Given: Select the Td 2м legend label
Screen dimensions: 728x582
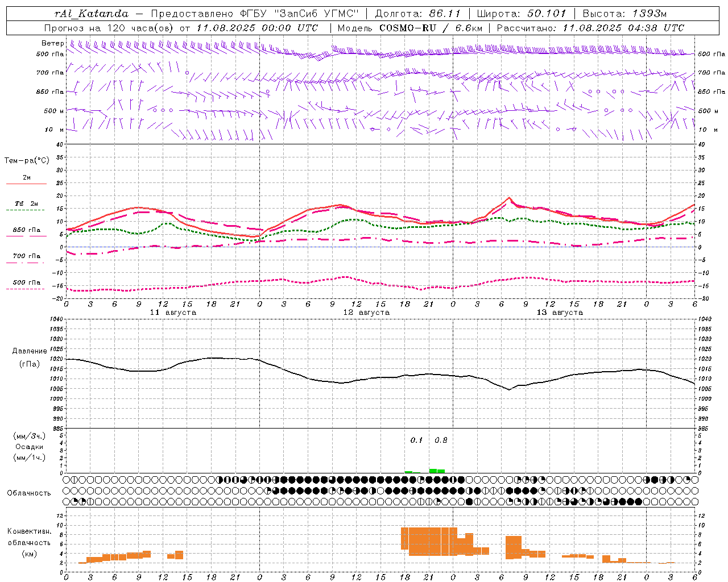Looking at the screenshot, I should pyautogui.click(x=27, y=203).
